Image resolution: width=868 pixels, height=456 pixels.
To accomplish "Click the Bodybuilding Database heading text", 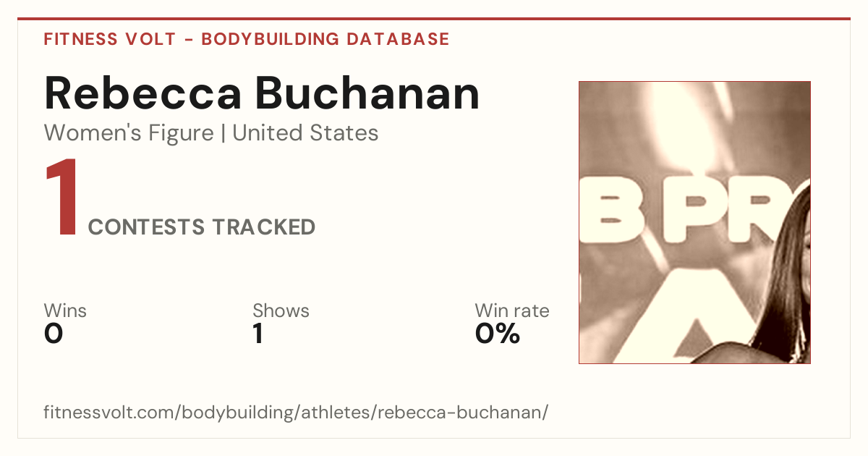I will (x=325, y=39).
